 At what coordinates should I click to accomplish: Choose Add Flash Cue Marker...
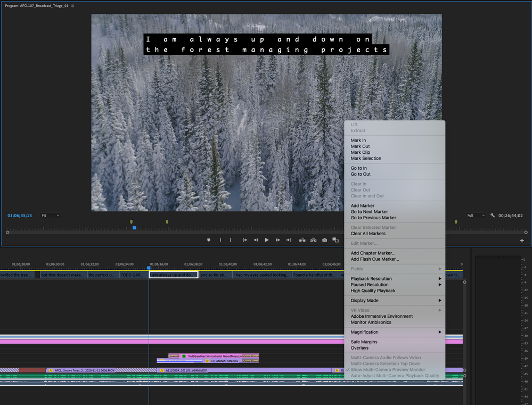[395, 259]
